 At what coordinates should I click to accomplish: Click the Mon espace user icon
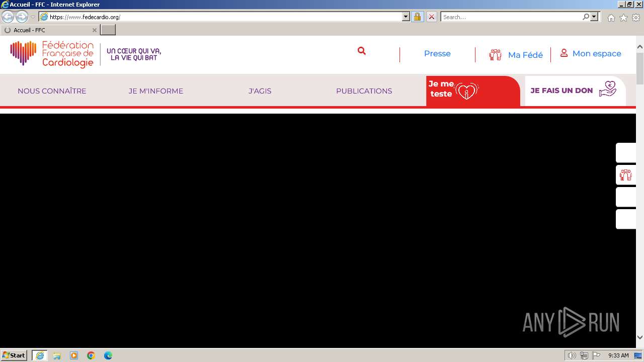[564, 53]
